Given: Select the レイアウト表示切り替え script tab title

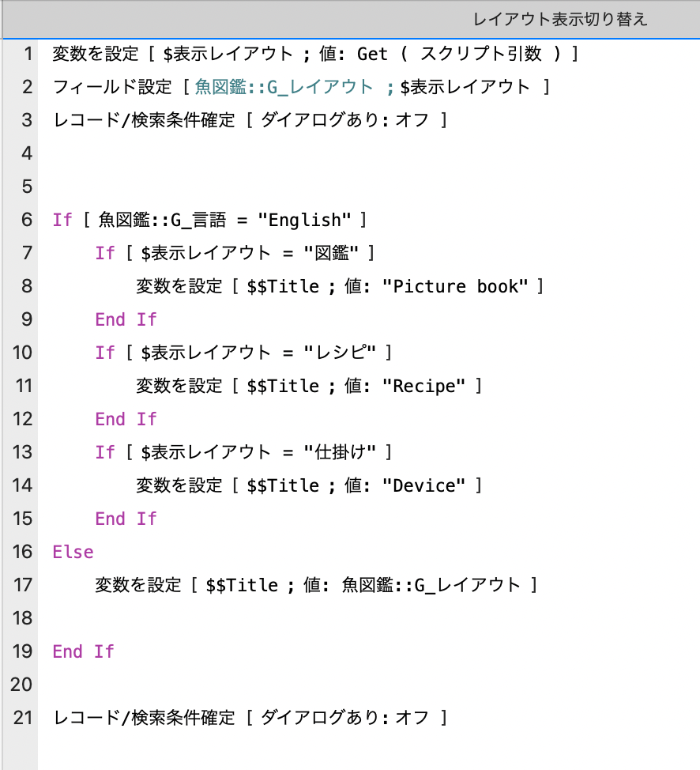Looking at the screenshot, I should click(x=560, y=20).
